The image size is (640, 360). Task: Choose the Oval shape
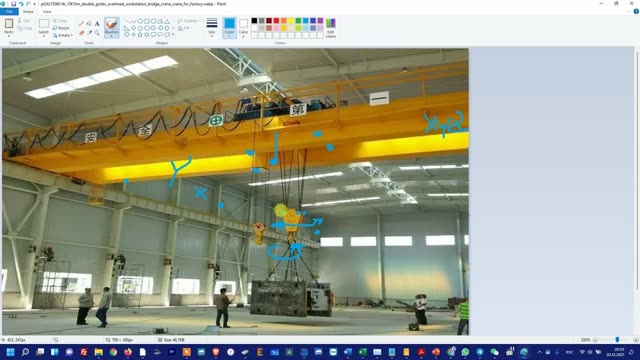140,21
